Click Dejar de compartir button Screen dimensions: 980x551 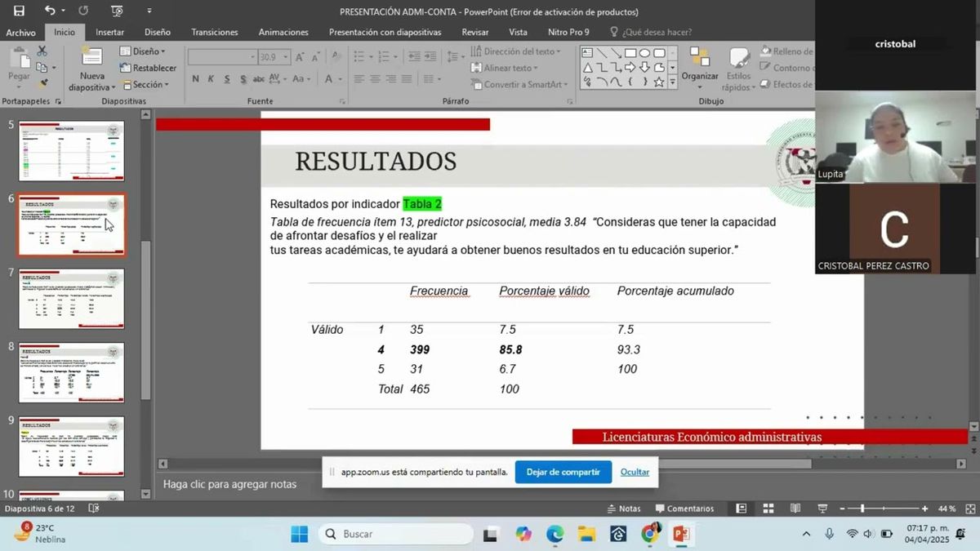click(563, 472)
